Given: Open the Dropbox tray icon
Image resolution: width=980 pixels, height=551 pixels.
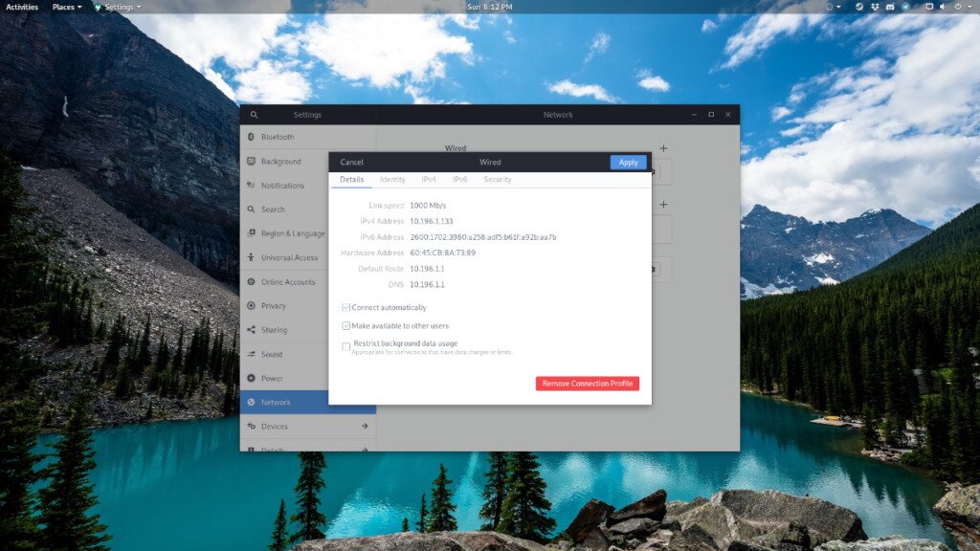Looking at the screenshot, I should [x=877, y=6].
